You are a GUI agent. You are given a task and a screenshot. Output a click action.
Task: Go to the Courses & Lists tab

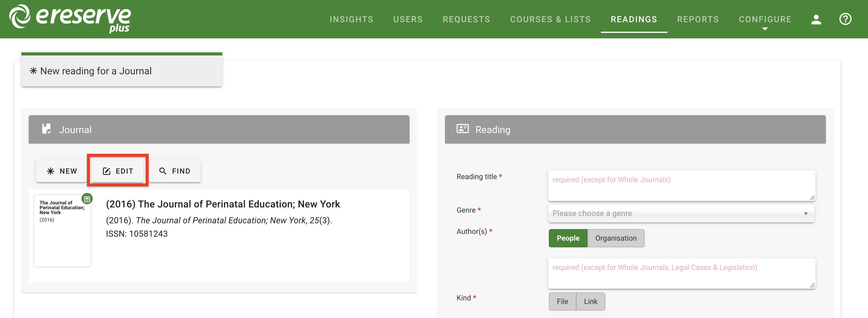tap(550, 19)
